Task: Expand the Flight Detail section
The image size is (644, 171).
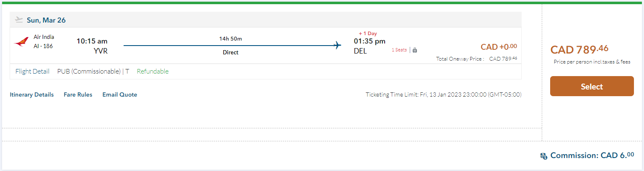Action: (32, 71)
